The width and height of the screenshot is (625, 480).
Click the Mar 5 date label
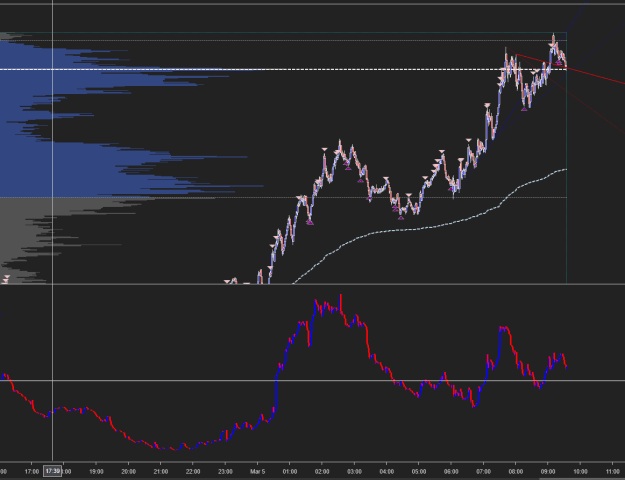coord(257,472)
